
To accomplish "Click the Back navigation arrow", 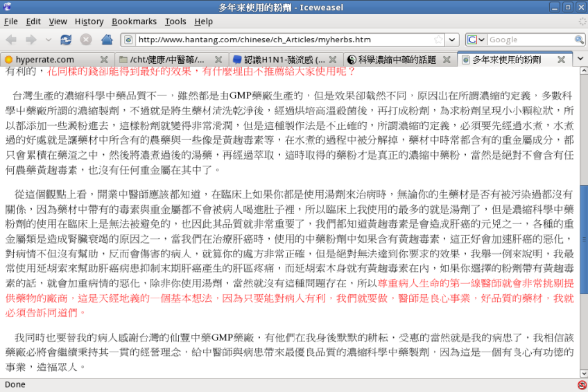I will click(12, 40).
